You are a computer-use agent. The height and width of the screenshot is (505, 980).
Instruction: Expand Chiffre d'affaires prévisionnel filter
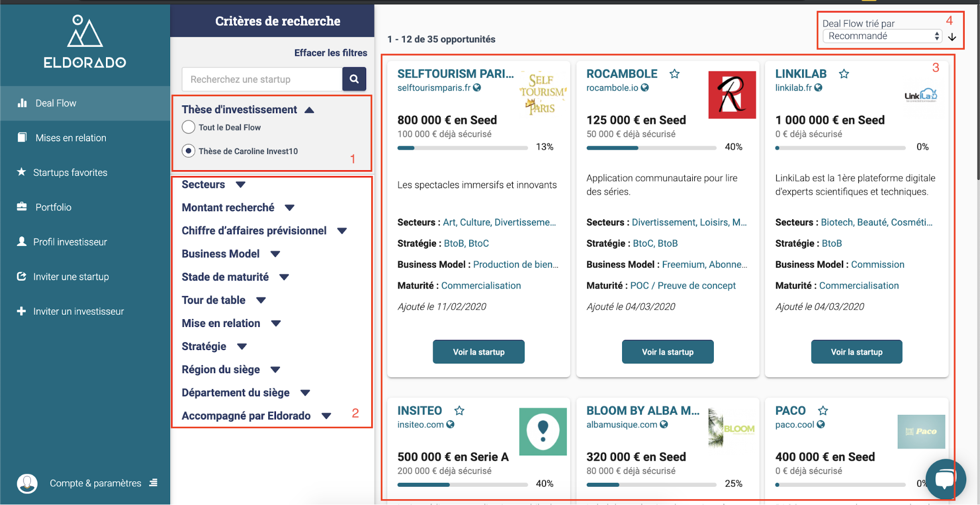(342, 230)
